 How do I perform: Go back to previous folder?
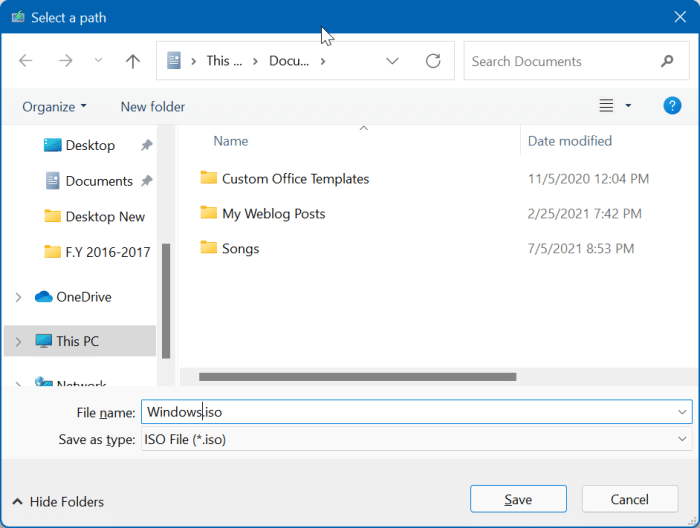[x=26, y=61]
